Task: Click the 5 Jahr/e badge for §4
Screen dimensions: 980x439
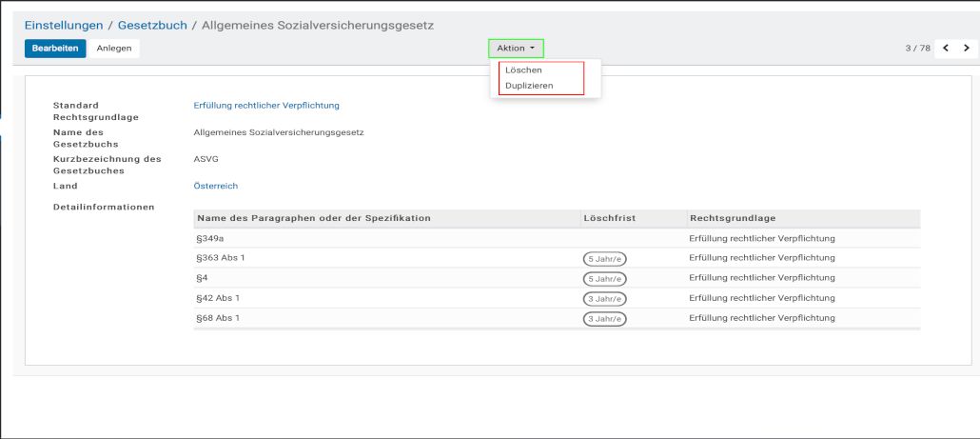Action: point(604,279)
